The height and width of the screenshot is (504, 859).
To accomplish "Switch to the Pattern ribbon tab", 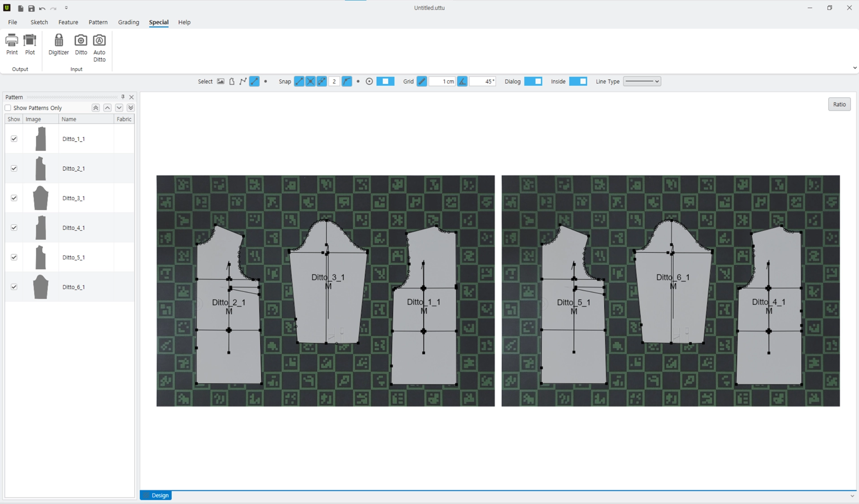I will [x=98, y=22].
